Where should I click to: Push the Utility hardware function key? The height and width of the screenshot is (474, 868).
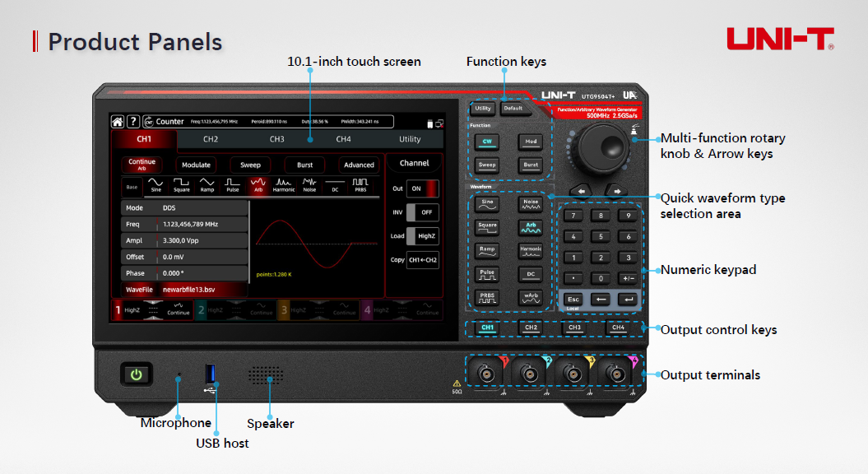[483, 109]
